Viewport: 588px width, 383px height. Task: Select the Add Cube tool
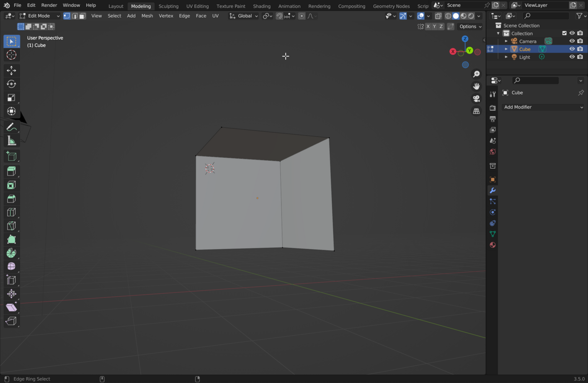pyautogui.click(x=11, y=156)
